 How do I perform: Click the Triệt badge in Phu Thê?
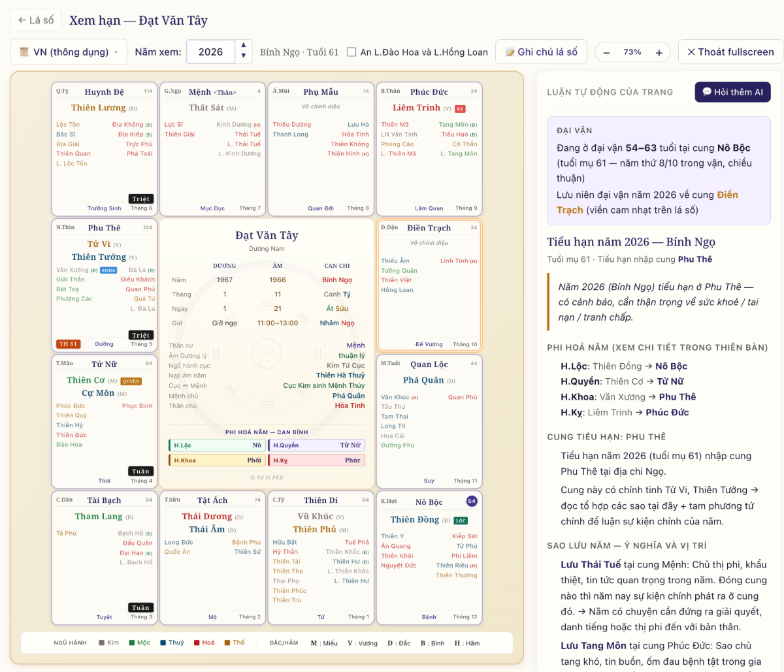(141, 335)
